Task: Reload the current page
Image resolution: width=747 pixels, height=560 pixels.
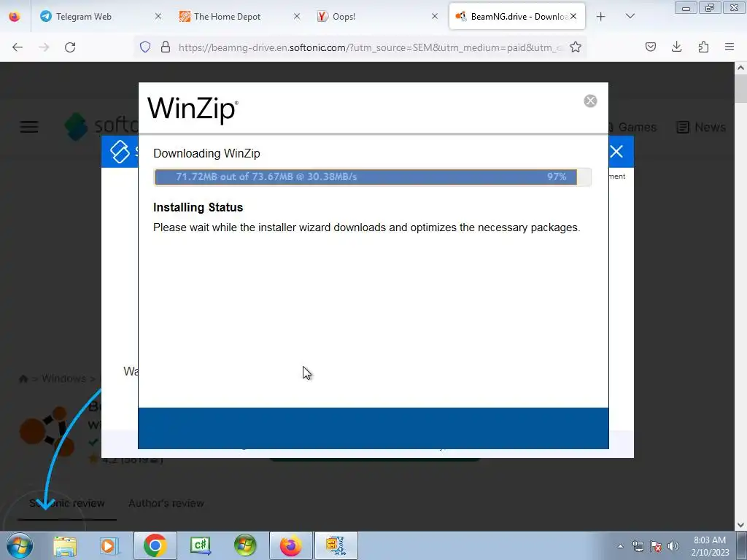Action: (x=70, y=47)
